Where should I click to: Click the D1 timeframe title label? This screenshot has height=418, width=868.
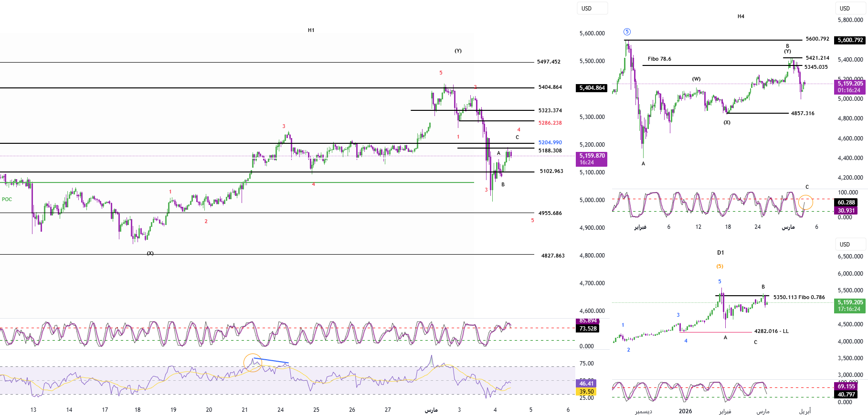point(720,253)
